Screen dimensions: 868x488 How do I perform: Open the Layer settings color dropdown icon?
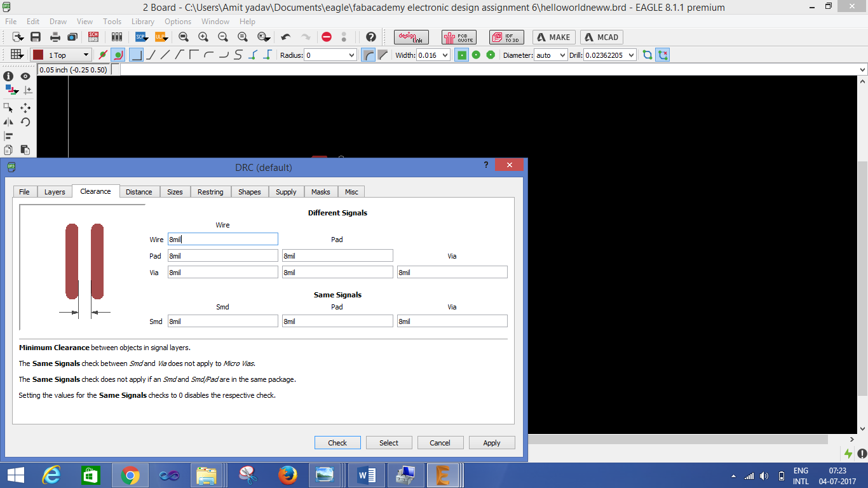pos(11,91)
